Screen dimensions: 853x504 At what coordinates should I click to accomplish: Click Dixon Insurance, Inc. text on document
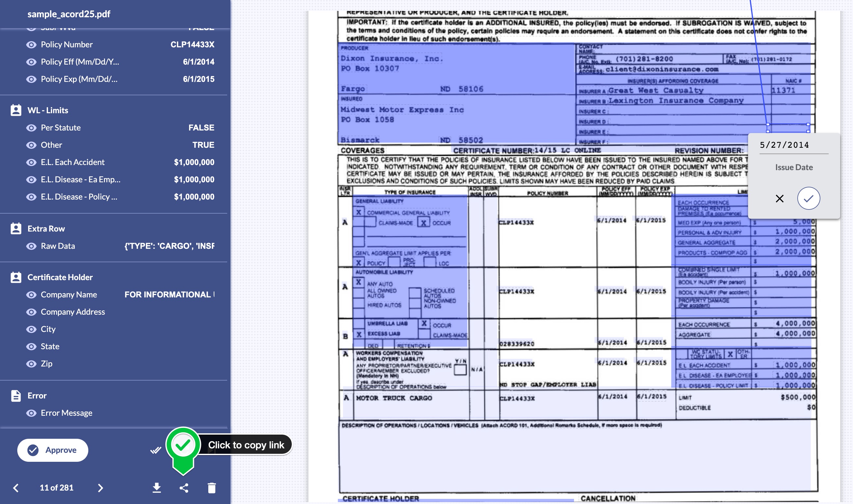(392, 59)
